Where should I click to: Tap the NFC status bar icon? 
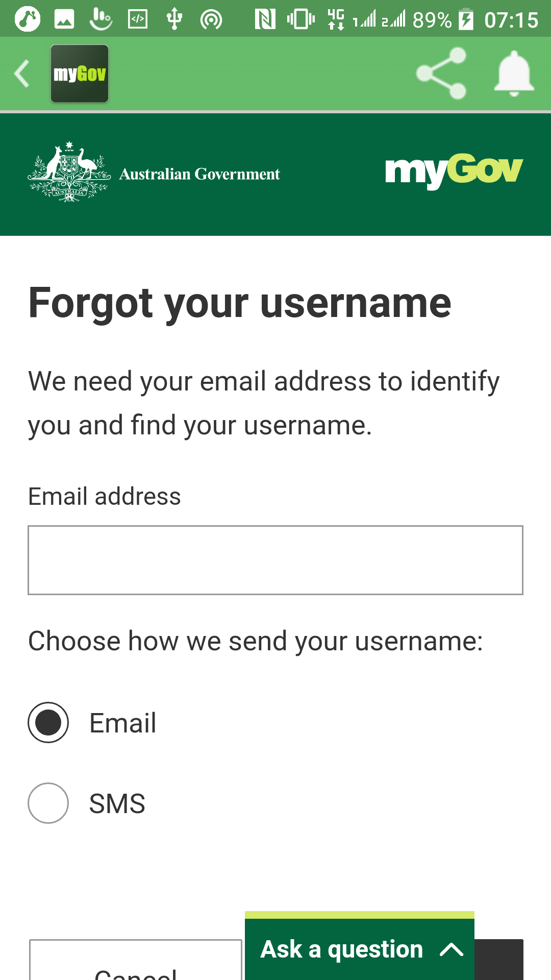tap(265, 19)
